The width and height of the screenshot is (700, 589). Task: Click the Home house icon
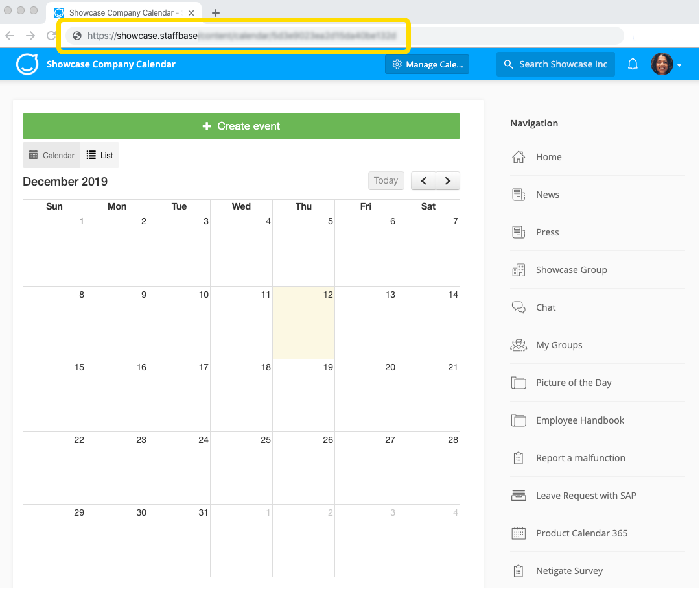(x=519, y=157)
